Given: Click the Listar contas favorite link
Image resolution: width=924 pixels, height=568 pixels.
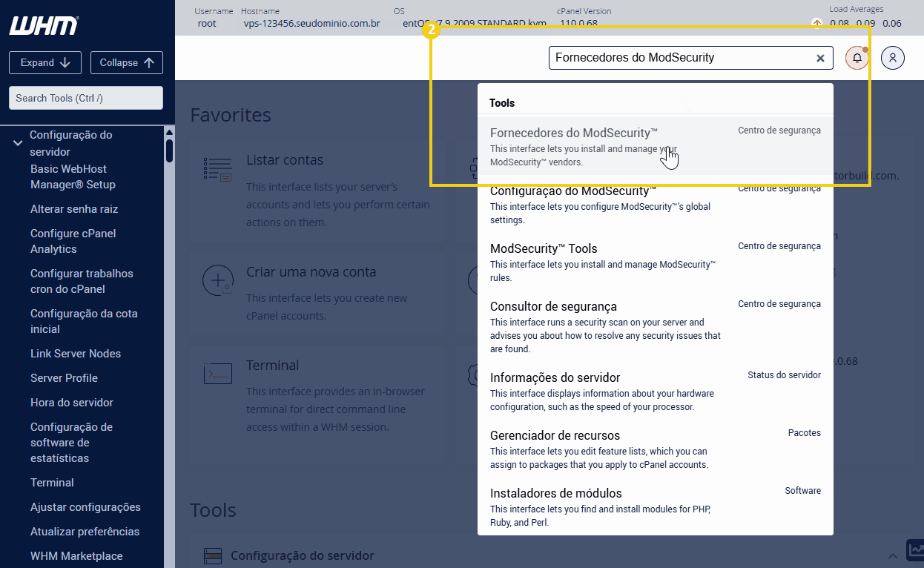Looking at the screenshot, I should (x=285, y=160).
